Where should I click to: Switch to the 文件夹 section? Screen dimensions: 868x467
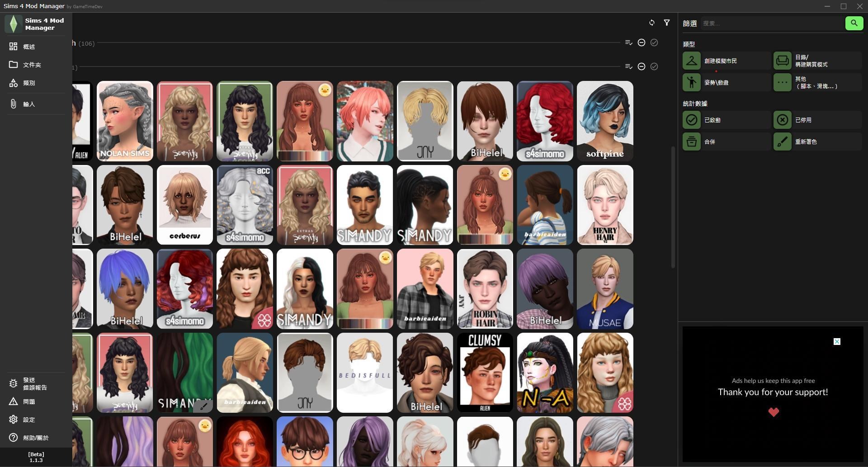(x=32, y=65)
